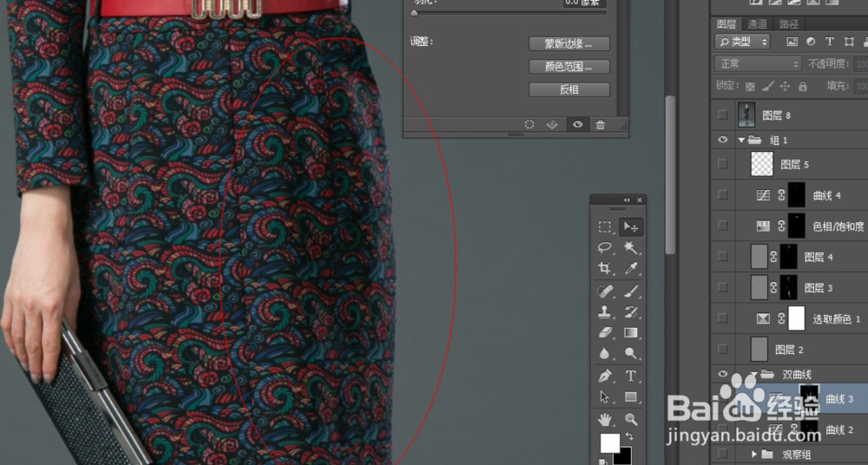868x465 pixels.
Task: Select the Crop tool
Action: click(604, 269)
